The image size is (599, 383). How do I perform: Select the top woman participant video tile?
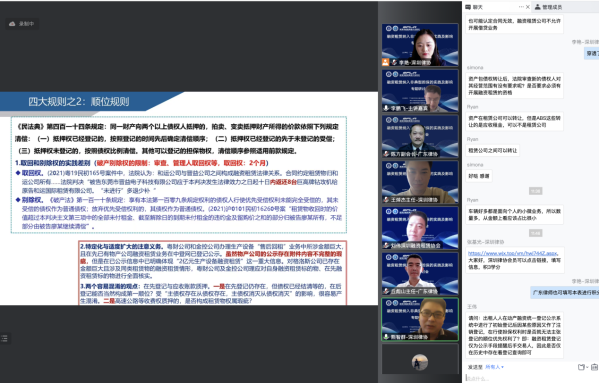(x=420, y=45)
